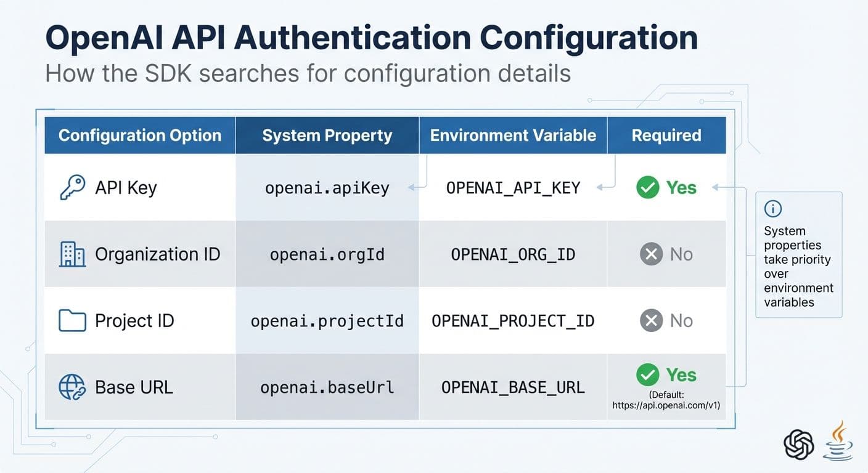Click the No text in Project ID row
Screen dimensions: 868x473
point(681,320)
